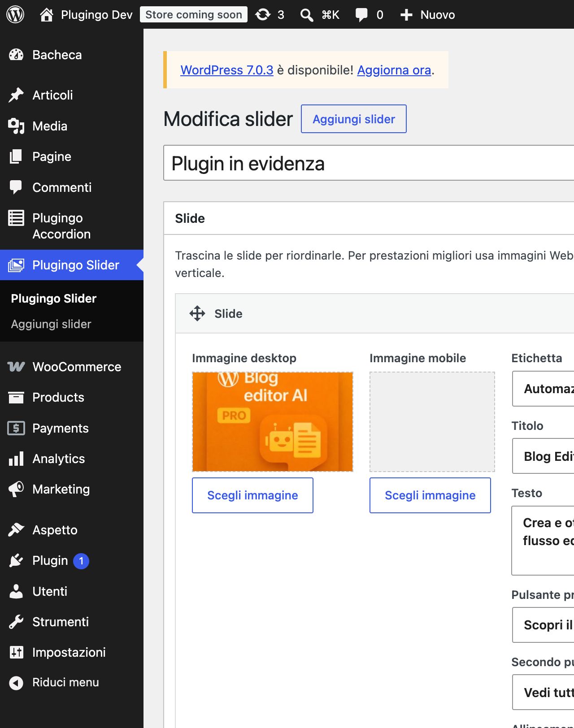Click the home icon beside Plugingo Dev
Viewport: 574px width, 728px height.
[x=47, y=14]
